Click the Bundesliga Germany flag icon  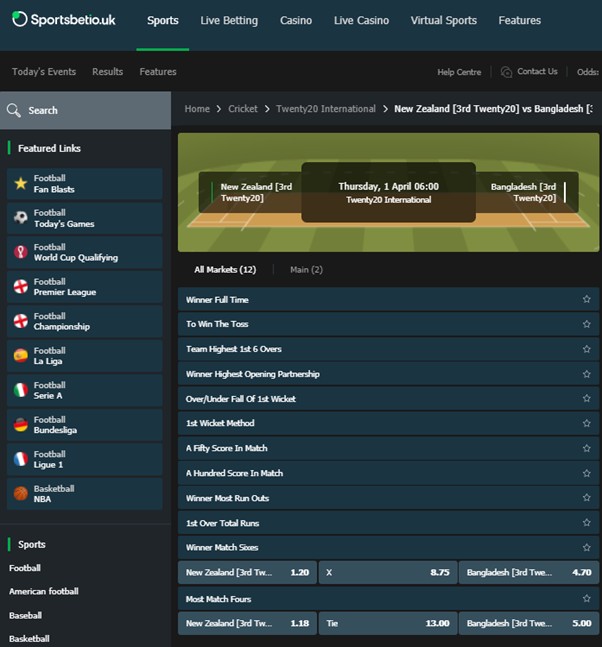21,424
